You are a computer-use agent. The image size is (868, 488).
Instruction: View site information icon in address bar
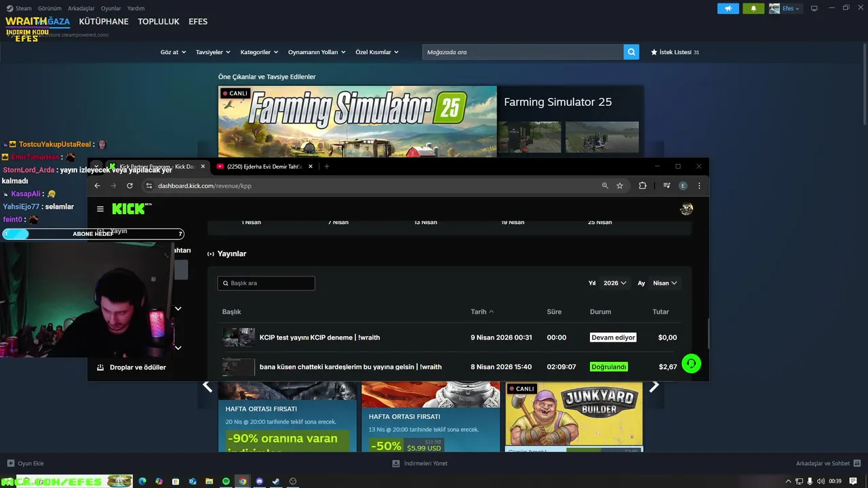(x=149, y=186)
